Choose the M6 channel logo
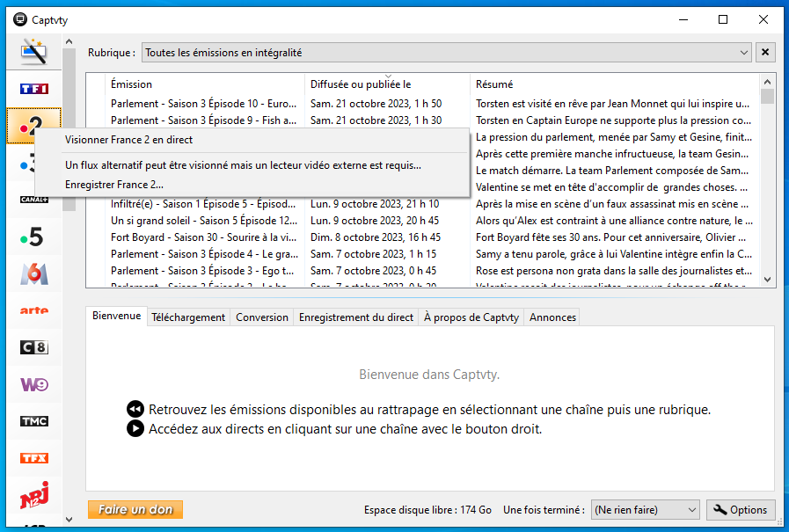The width and height of the screenshot is (789, 532). pyautogui.click(x=33, y=273)
